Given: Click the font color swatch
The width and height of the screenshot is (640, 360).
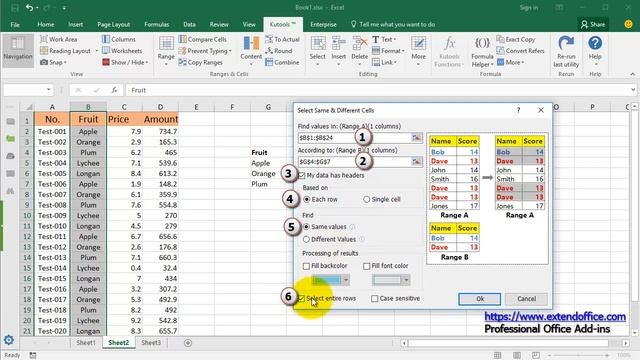Looking at the screenshot, I should [387, 280].
